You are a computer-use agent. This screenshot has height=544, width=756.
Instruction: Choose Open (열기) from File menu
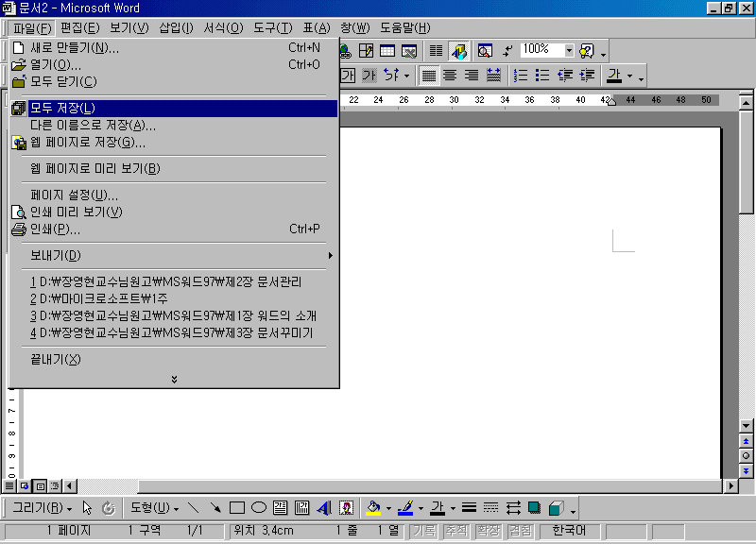coord(174,64)
